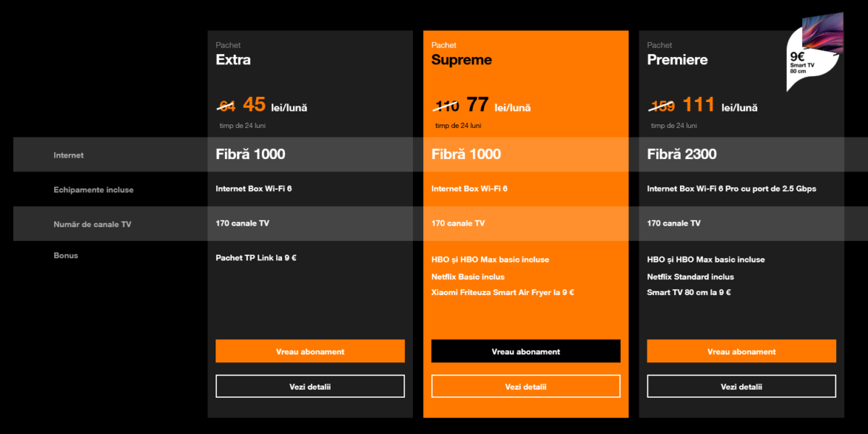The width and height of the screenshot is (868, 434).
Task: Click 'Netflix Standard inclus' in the Premiere bonus
Action: (690, 276)
